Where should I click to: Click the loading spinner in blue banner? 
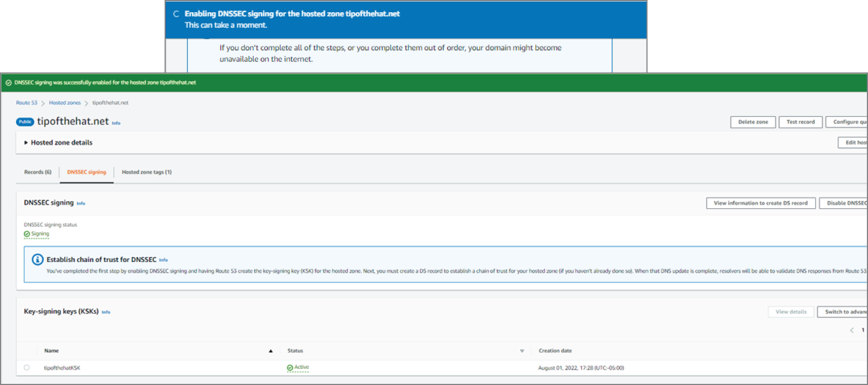pyautogui.click(x=176, y=14)
